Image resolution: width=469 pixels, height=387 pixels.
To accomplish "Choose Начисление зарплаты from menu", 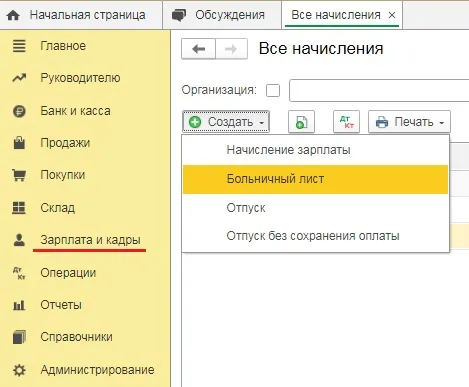I will [315, 150].
